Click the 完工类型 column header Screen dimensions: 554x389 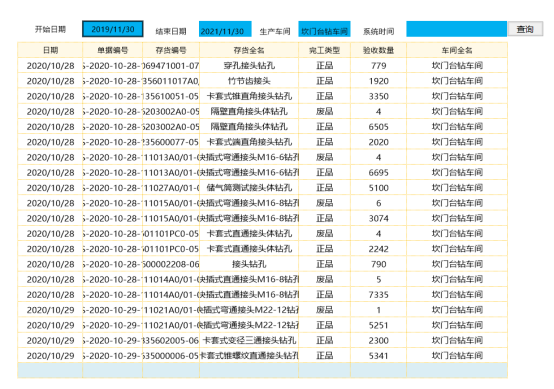coord(324,50)
